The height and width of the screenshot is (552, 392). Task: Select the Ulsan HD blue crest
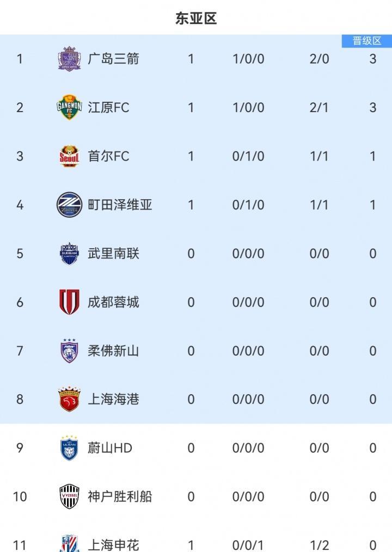[x=69, y=448]
